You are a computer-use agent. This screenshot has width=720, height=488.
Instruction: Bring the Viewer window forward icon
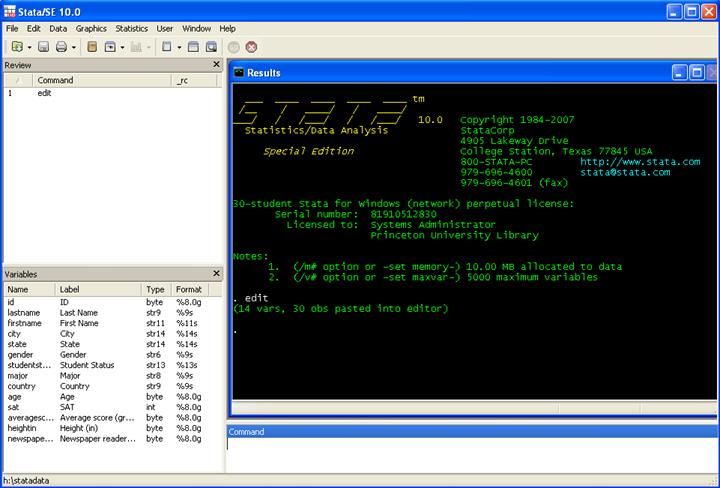[109, 47]
